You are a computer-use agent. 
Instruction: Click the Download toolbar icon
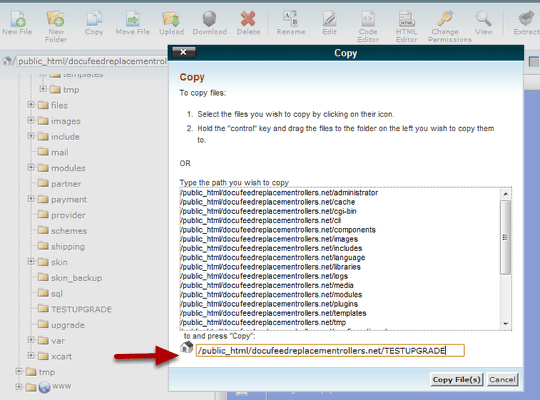point(209,19)
